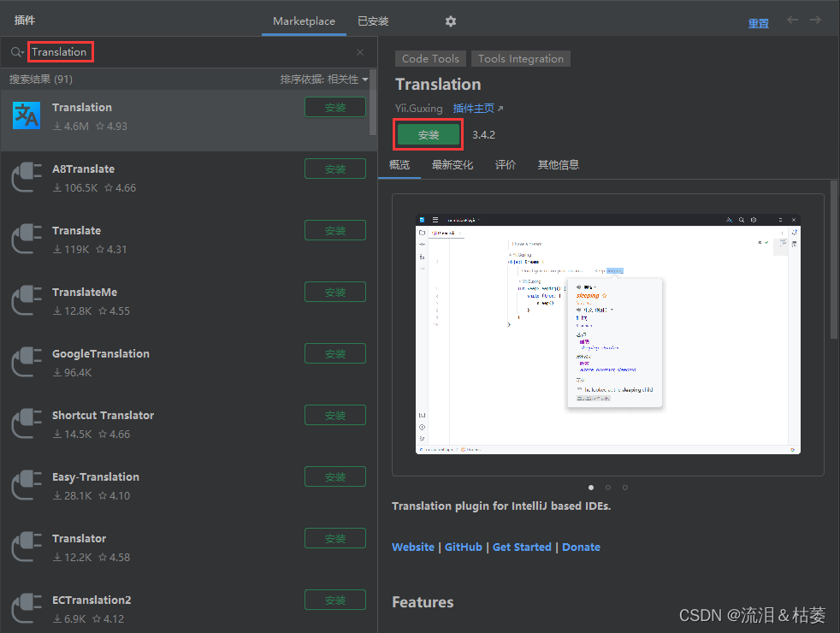Open the plugin settings gear icon
The image size is (840, 633).
click(451, 21)
